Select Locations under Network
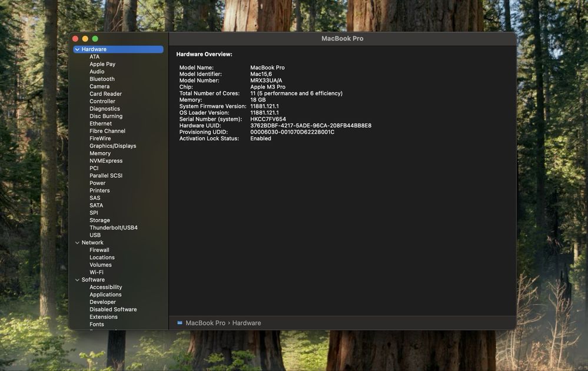The image size is (588, 371). coord(102,257)
